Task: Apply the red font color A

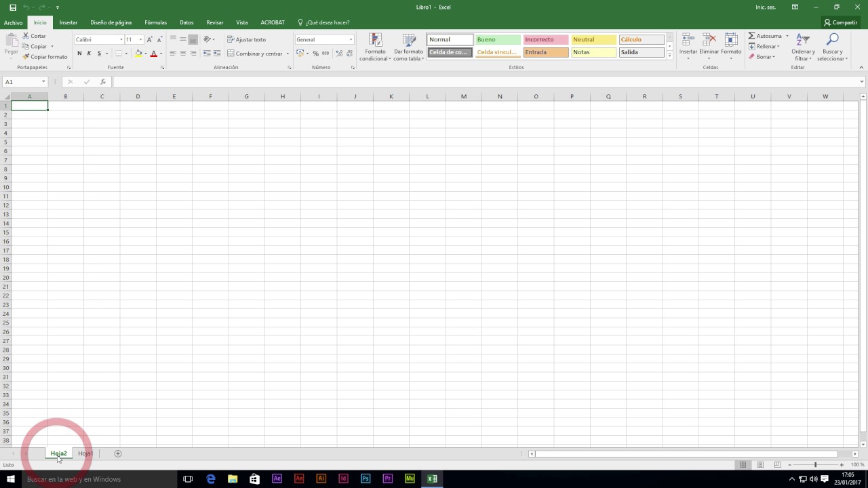Action: [153, 54]
